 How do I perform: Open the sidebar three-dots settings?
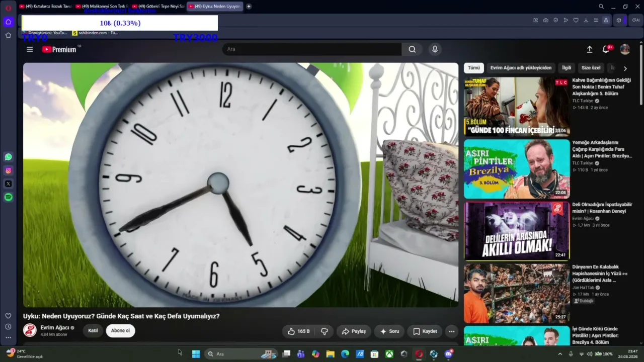point(8,337)
